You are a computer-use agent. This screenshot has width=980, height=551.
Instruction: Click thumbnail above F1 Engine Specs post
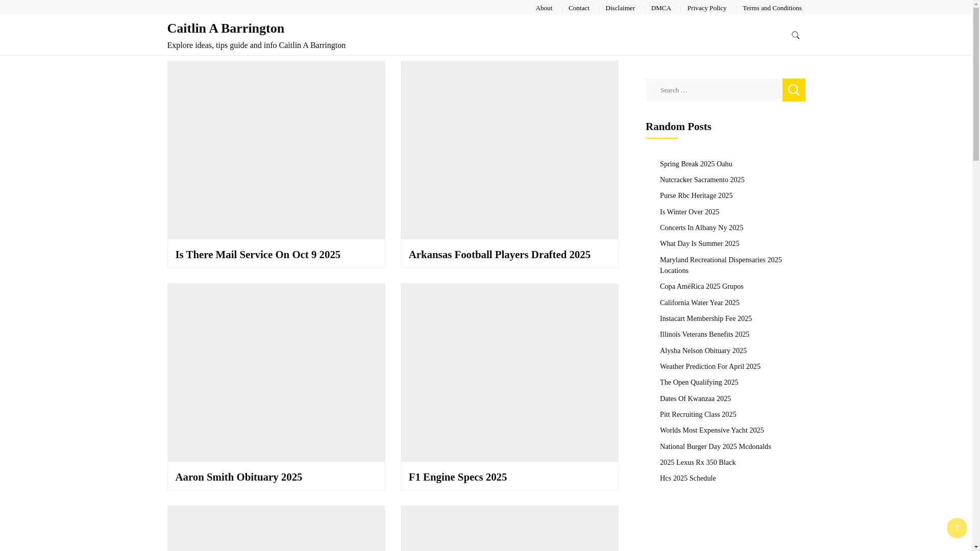coord(509,372)
